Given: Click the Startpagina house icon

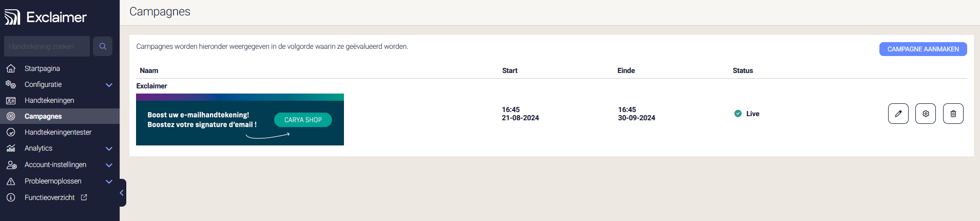Looking at the screenshot, I should click(11, 68).
